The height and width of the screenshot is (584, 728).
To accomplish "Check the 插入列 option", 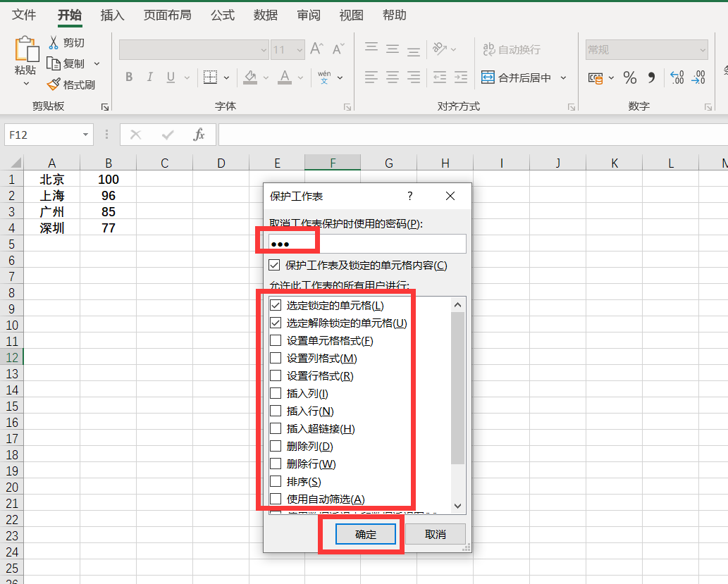I will click(276, 394).
